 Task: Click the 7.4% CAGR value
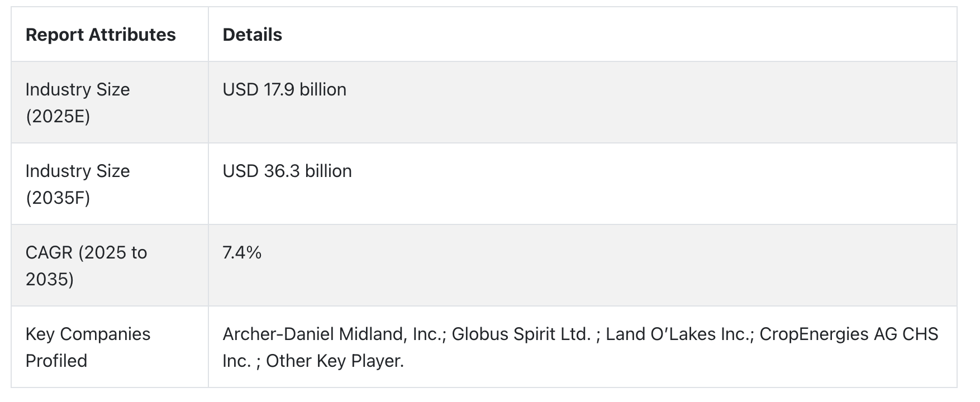coord(242,252)
